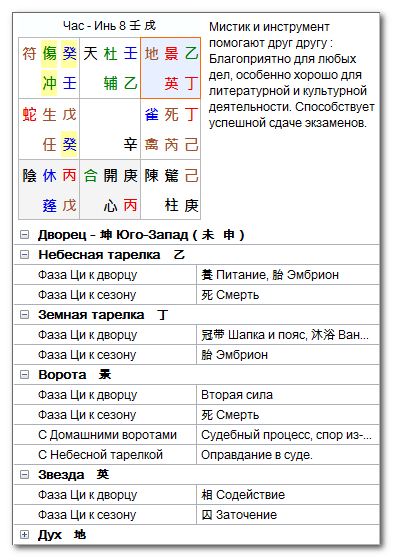This screenshot has height=558, width=393.
Task: Select the 任 star character
Action: point(49,144)
